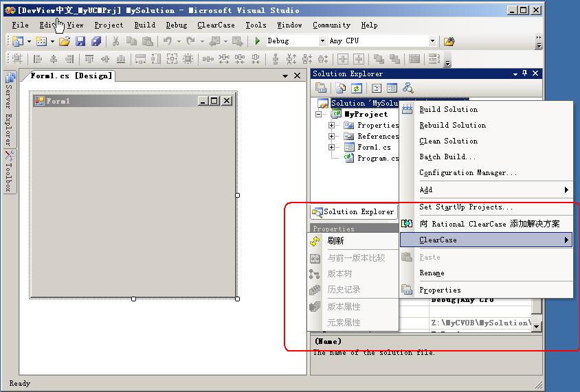Expand the References tree node
Viewport: 580px width, 392px height.
click(x=331, y=137)
